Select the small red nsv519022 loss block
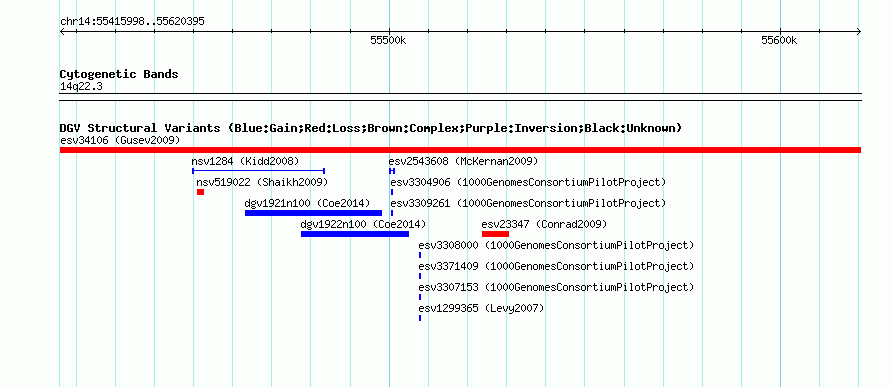Viewport: 890px width, 387px height. point(200,192)
